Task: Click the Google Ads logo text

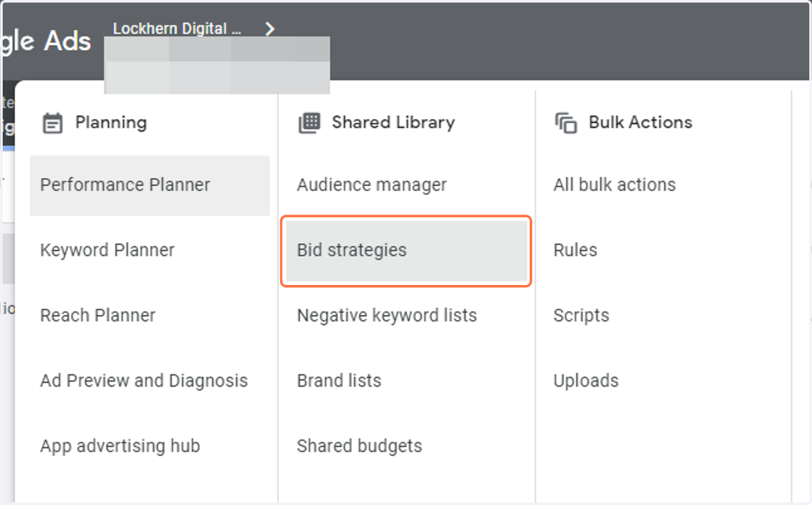Action: tap(45, 41)
